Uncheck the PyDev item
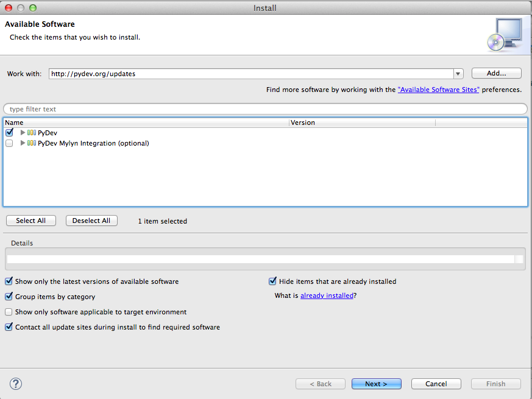 coord(9,132)
